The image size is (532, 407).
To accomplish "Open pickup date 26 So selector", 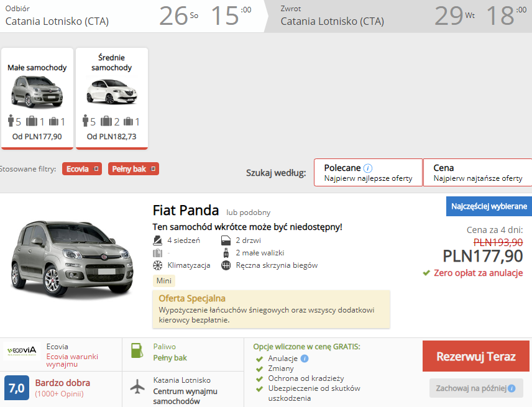I will [x=178, y=16].
